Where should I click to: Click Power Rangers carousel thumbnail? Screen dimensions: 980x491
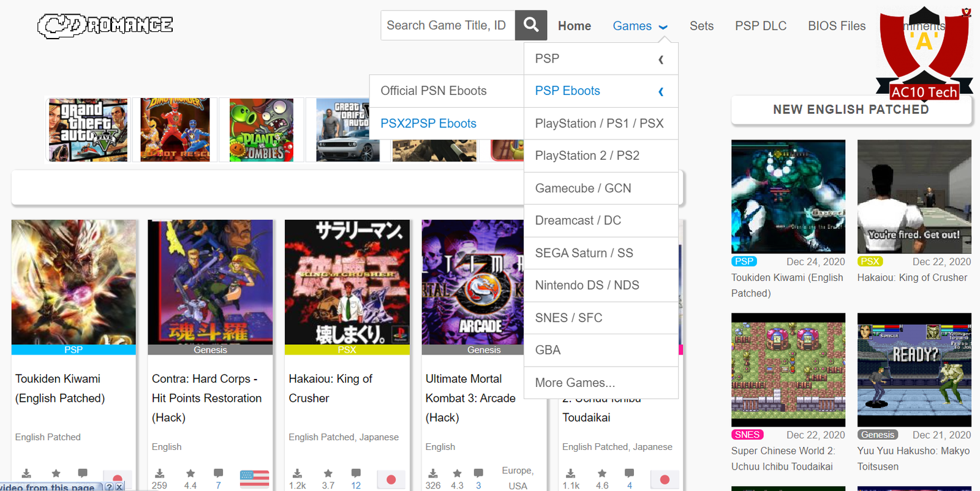point(175,130)
